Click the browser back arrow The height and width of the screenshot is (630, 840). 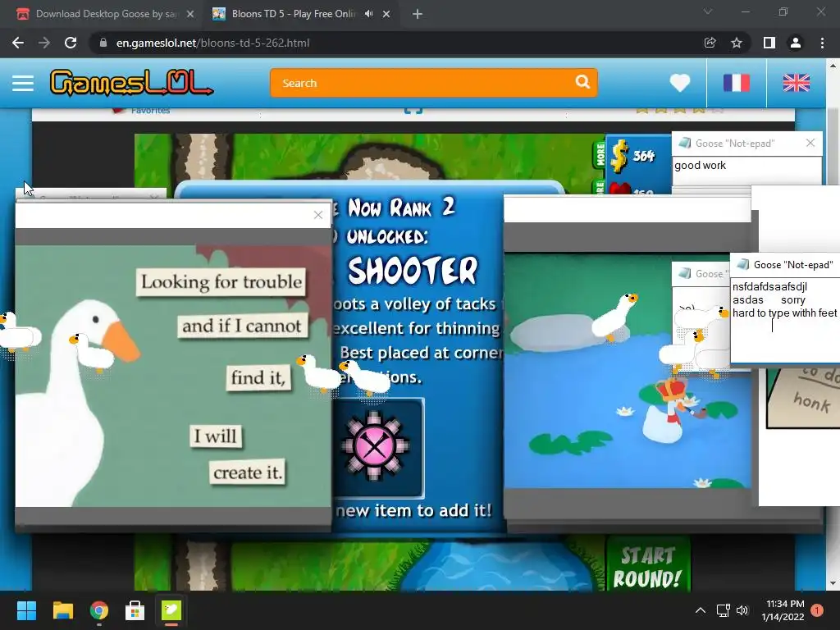[18, 43]
